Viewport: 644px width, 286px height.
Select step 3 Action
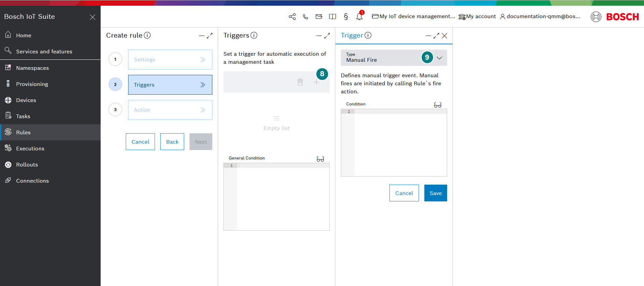coord(170,110)
